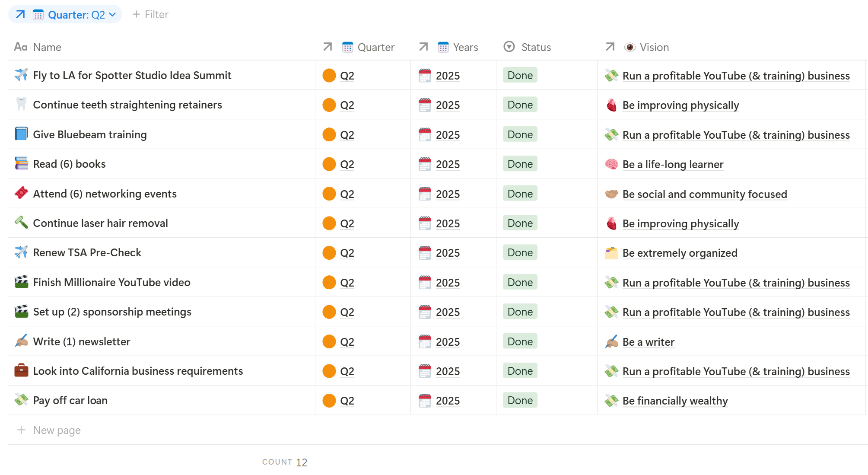This screenshot has width=868, height=475.
Task: Add a new Filter
Action: point(150,15)
